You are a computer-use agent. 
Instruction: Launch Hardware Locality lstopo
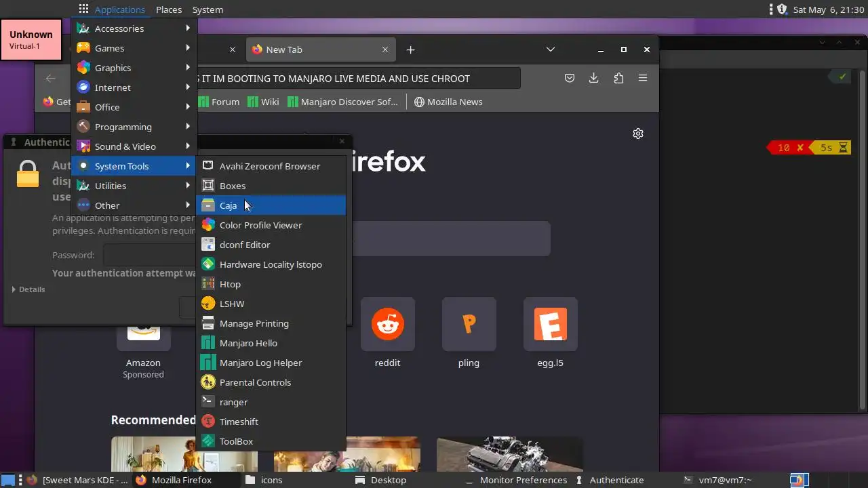[x=271, y=264]
